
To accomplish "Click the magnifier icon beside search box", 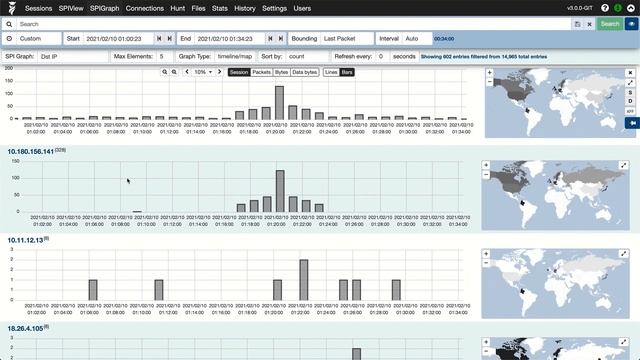I will point(9,24).
